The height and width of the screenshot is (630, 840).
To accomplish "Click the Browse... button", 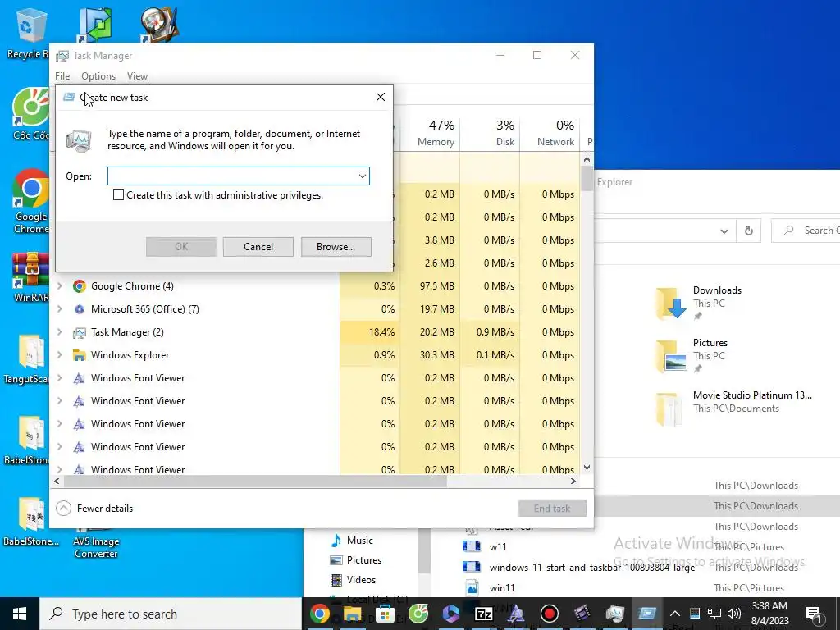I will click(336, 246).
